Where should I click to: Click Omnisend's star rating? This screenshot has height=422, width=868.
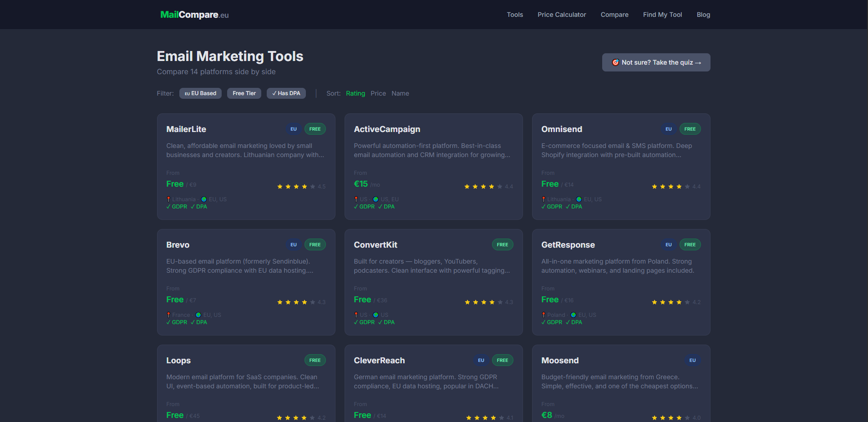(x=676, y=187)
